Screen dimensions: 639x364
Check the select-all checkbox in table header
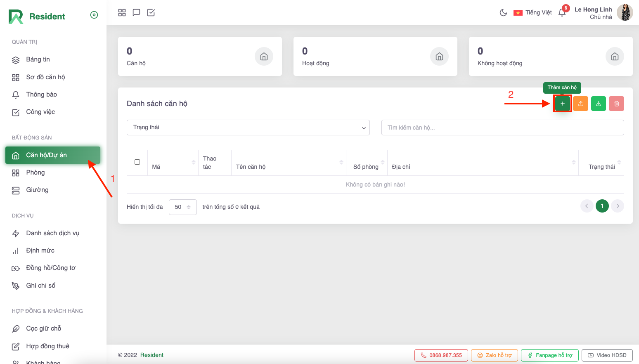[137, 162]
